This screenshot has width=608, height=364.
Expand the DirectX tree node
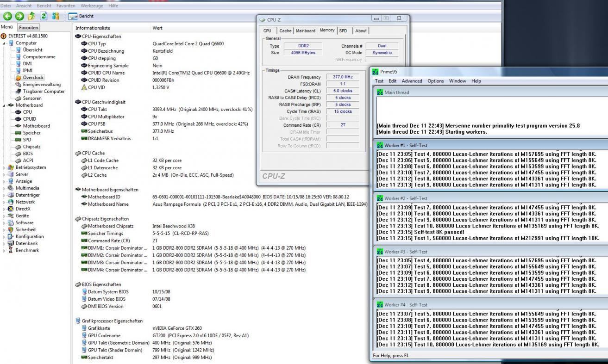click(x=5, y=209)
